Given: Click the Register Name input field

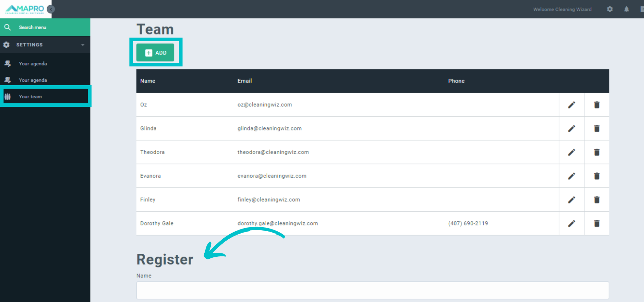Looking at the screenshot, I should 372,290.
